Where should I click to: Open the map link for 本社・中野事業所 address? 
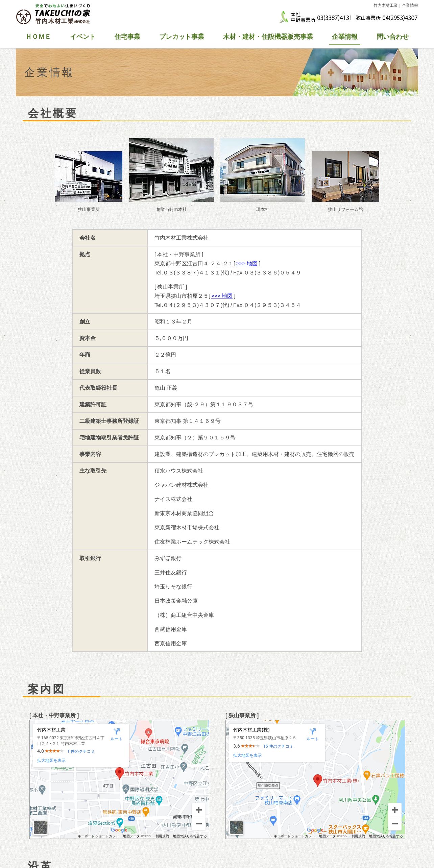pos(247,264)
